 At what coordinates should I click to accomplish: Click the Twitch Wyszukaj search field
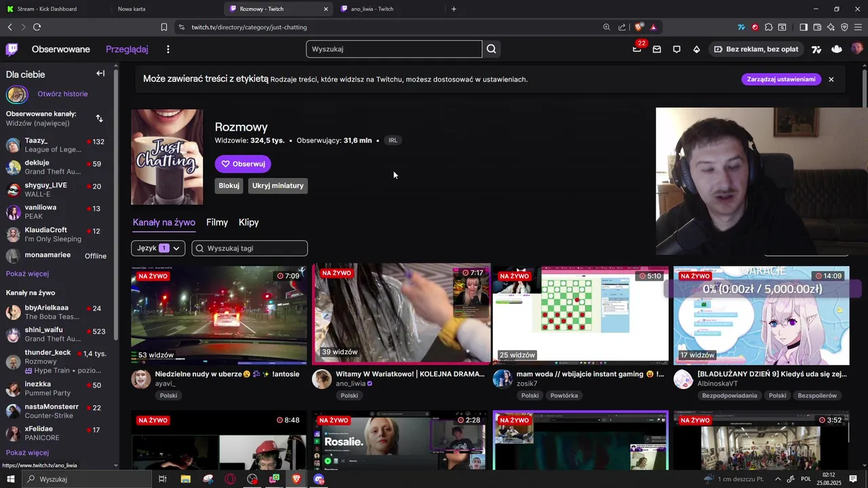394,49
